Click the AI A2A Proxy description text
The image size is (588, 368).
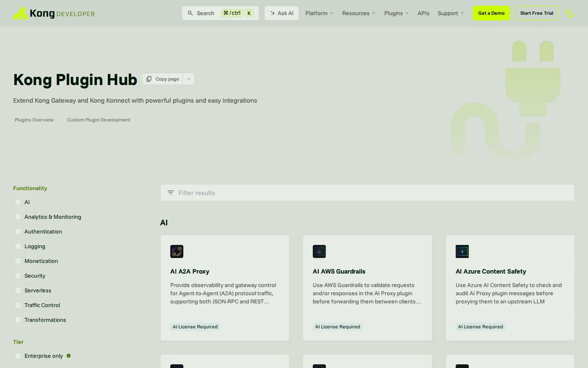pos(223,293)
